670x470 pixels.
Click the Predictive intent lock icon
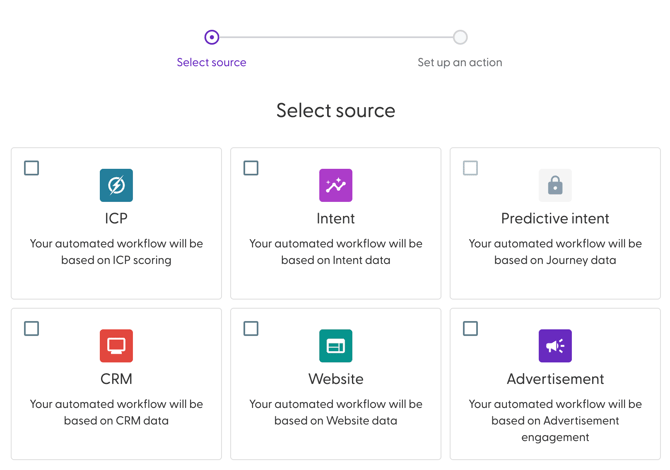555,185
